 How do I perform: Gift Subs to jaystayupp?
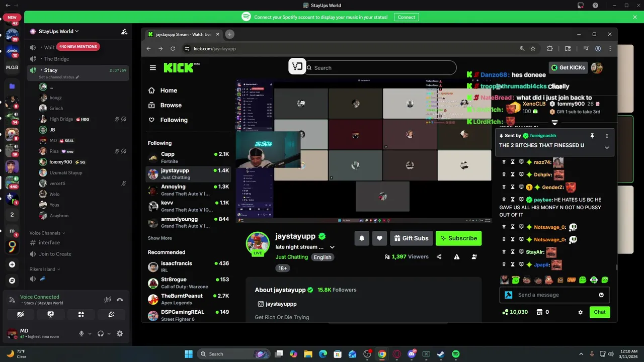[412, 238]
